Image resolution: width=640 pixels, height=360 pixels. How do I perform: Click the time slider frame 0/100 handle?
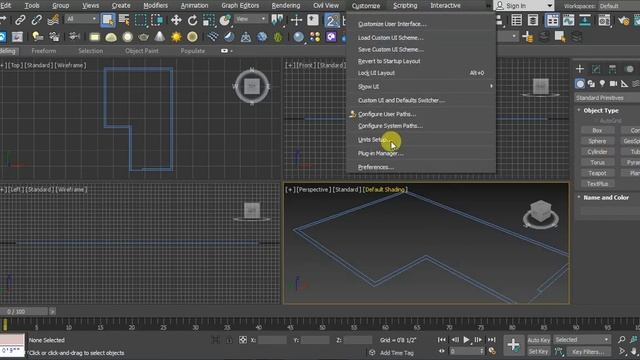[x=24, y=311]
